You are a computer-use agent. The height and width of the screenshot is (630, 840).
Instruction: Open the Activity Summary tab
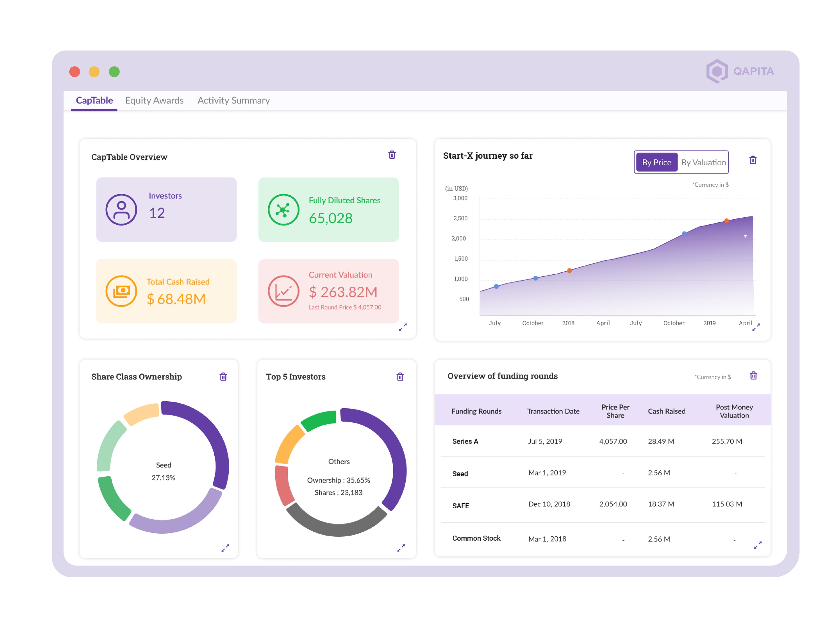(234, 100)
